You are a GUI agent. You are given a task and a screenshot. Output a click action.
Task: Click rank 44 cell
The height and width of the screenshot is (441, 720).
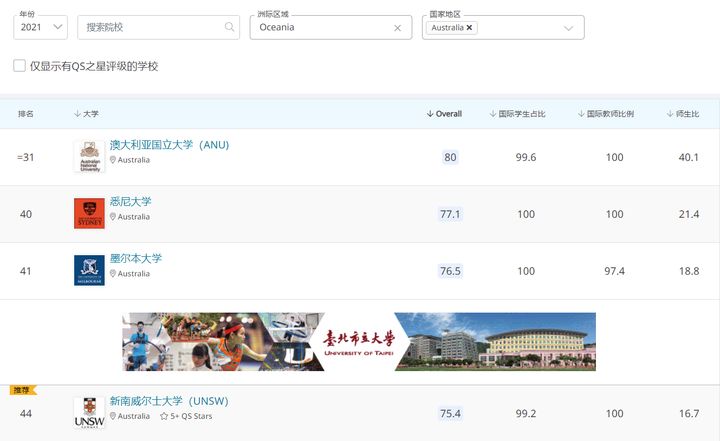coord(26,413)
